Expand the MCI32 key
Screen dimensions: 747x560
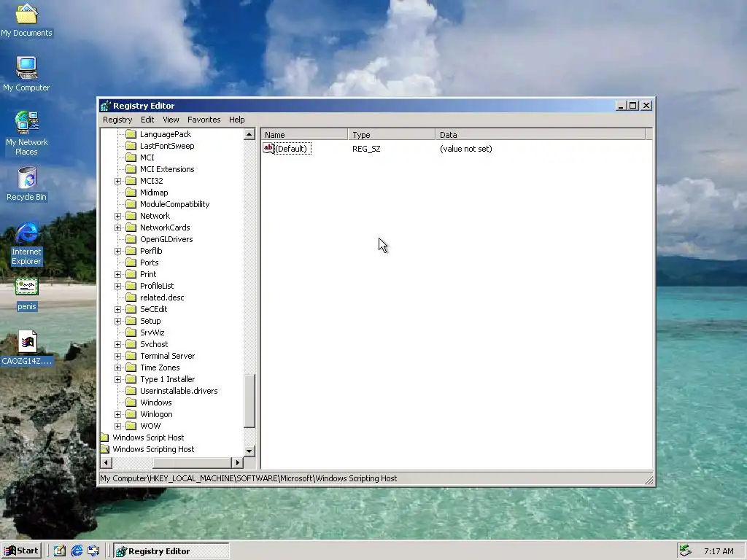117,181
